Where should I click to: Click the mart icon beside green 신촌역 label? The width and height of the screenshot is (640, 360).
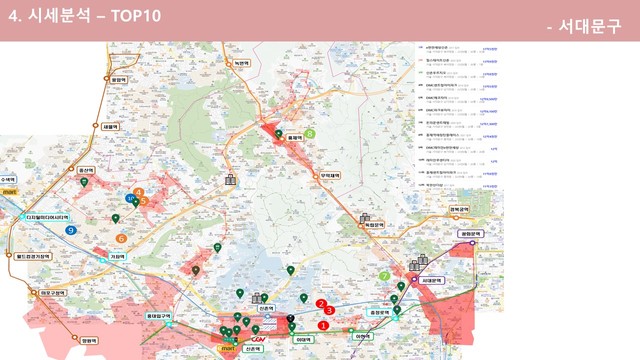[228, 349]
